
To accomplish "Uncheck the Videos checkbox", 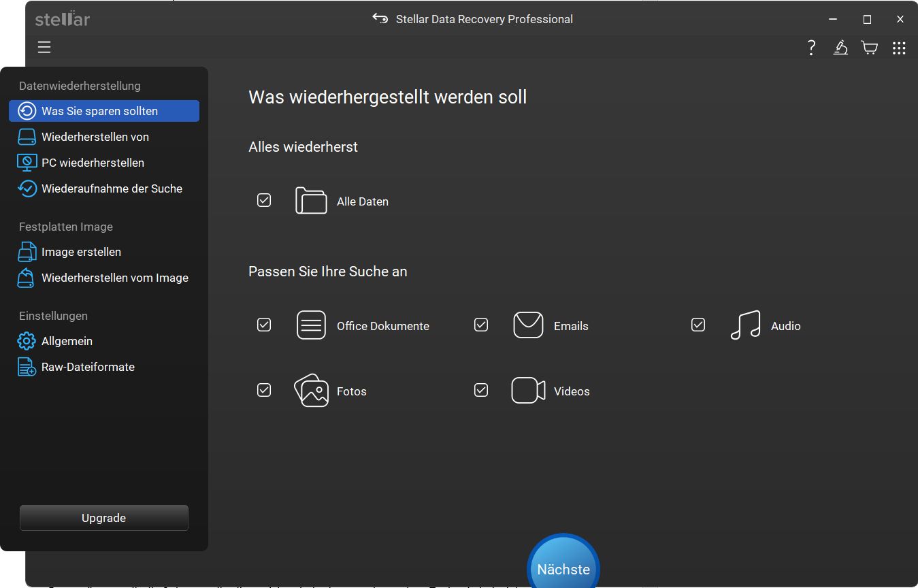I will (481, 390).
